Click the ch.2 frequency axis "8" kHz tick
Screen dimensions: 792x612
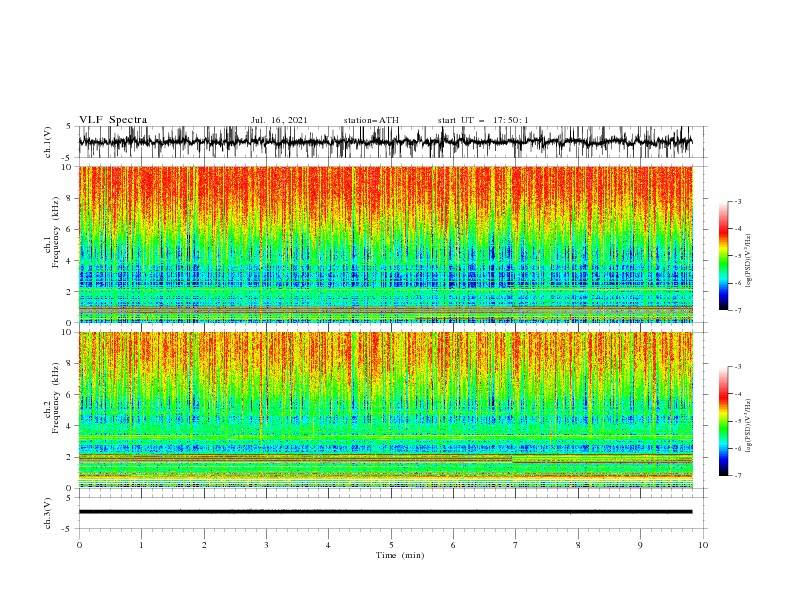click(70, 364)
